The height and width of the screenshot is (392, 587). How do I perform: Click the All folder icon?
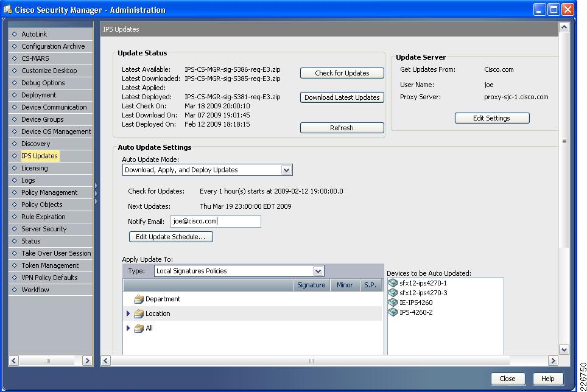tap(139, 328)
